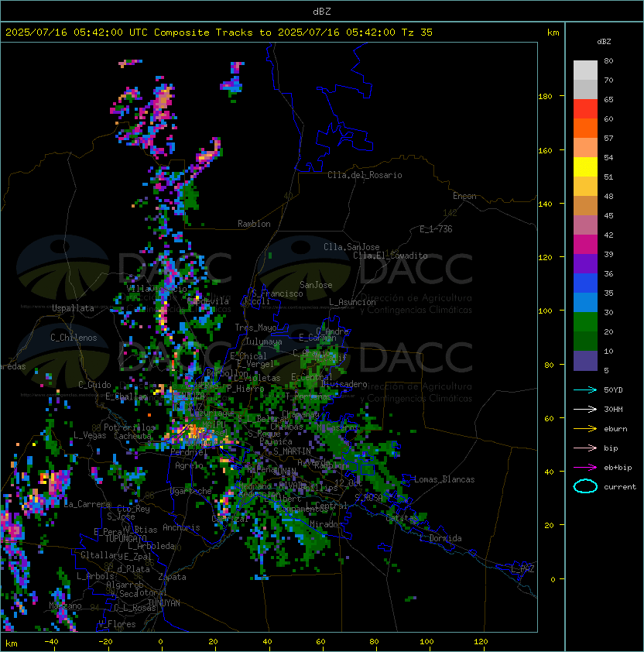Click the 'Mirador' map label
Image resolution: width=644 pixels, height=652 pixels.
327,524
